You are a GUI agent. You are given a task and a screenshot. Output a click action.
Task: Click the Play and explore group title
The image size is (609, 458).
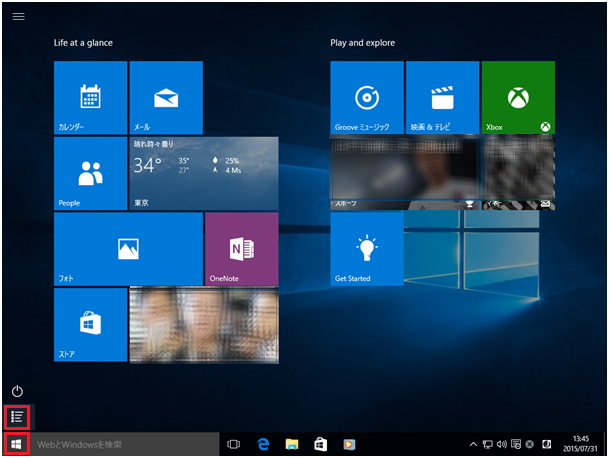(x=362, y=43)
